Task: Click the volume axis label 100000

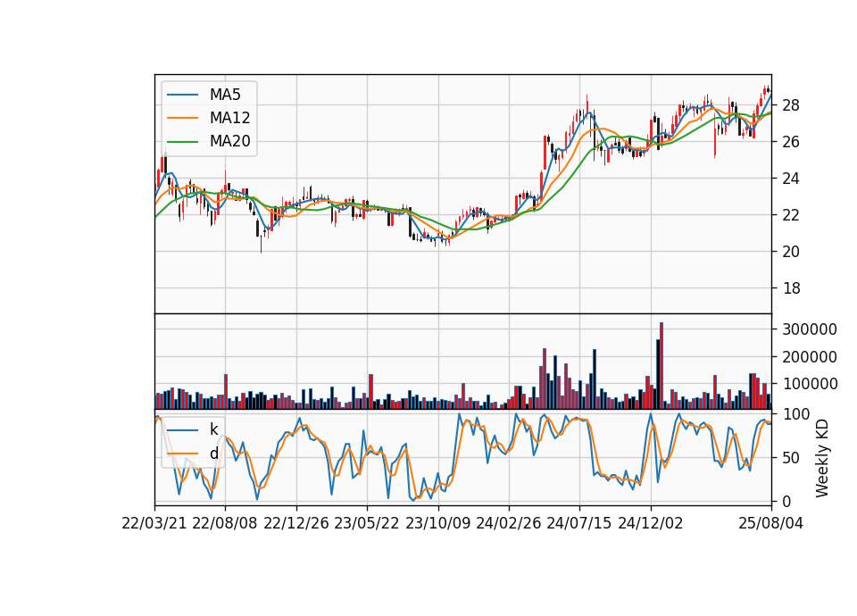Action: tap(810, 384)
